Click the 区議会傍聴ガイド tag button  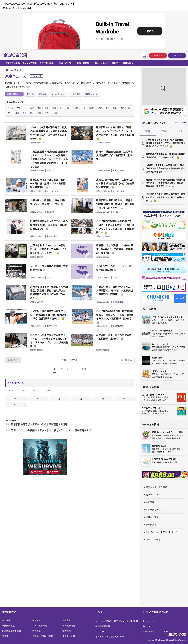(14, 94)
